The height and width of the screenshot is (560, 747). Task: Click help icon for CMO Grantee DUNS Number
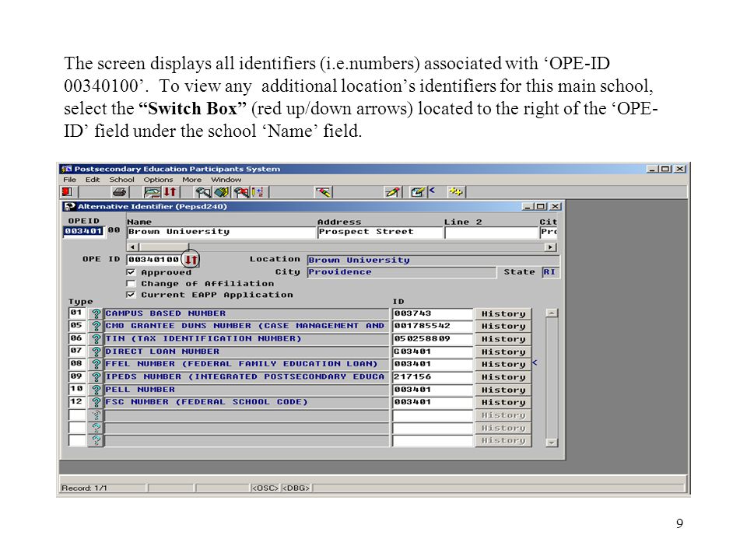(x=96, y=326)
